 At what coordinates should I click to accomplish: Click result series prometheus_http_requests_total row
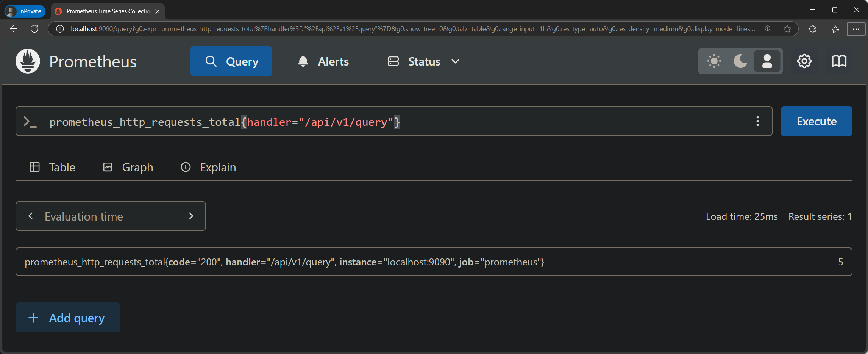pyautogui.click(x=434, y=262)
